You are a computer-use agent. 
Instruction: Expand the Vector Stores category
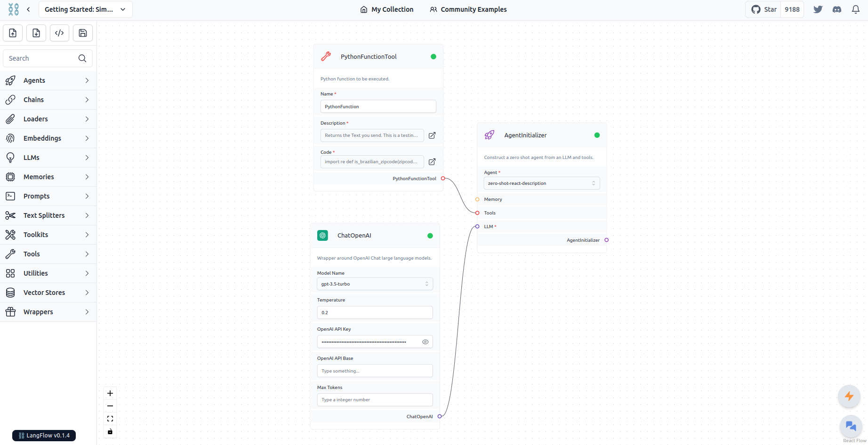[48, 293]
